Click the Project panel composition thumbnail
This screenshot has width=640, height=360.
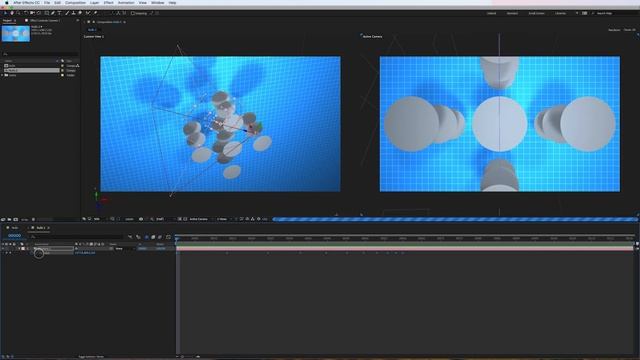(16, 33)
